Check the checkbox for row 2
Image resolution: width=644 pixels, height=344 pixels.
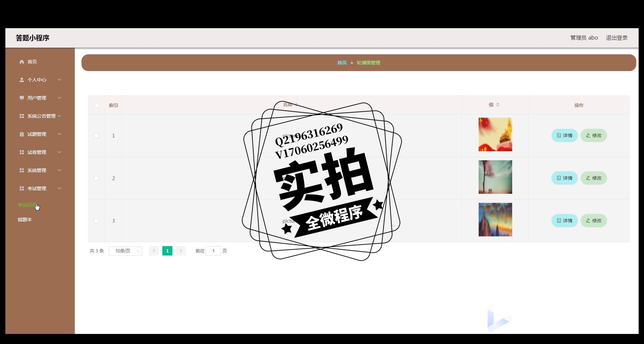pyautogui.click(x=96, y=178)
